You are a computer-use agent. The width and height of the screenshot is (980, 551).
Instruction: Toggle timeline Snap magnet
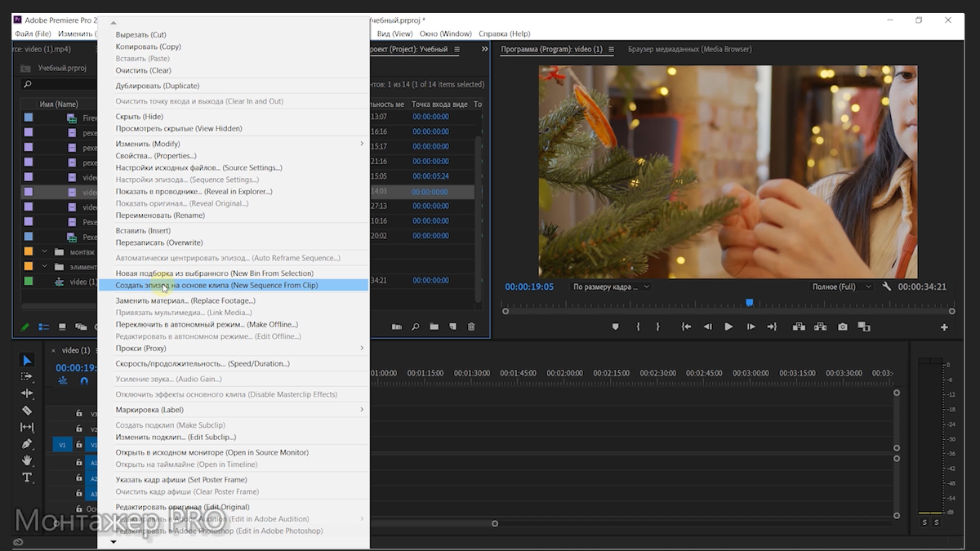point(83,380)
